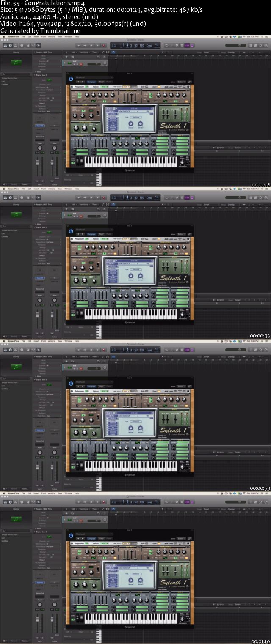This screenshot has width=271, height=644.
Task: Click the plugin link icon in the 00:00:18 frame
Action: click(189, 82)
